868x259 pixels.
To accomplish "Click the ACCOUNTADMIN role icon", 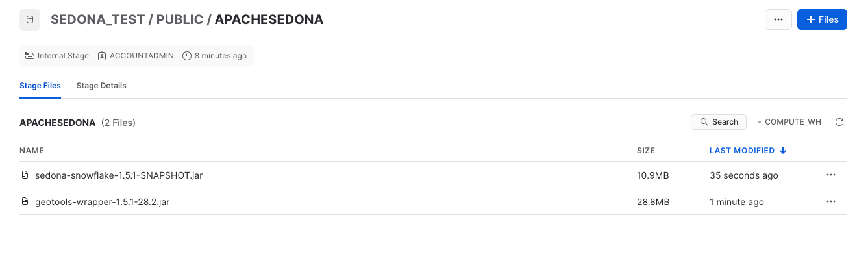I will pos(102,56).
